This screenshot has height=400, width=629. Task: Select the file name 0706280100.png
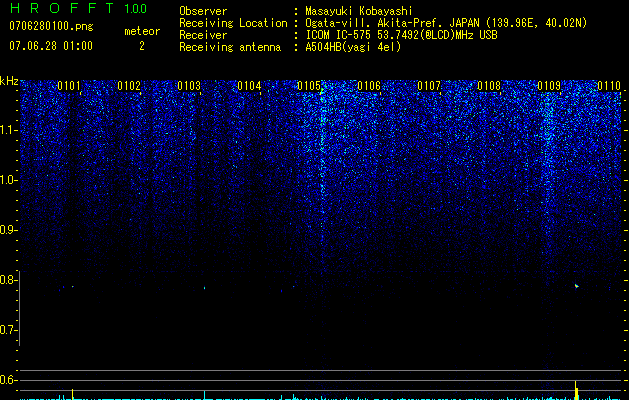pyautogui.click(x=51, y=27)
